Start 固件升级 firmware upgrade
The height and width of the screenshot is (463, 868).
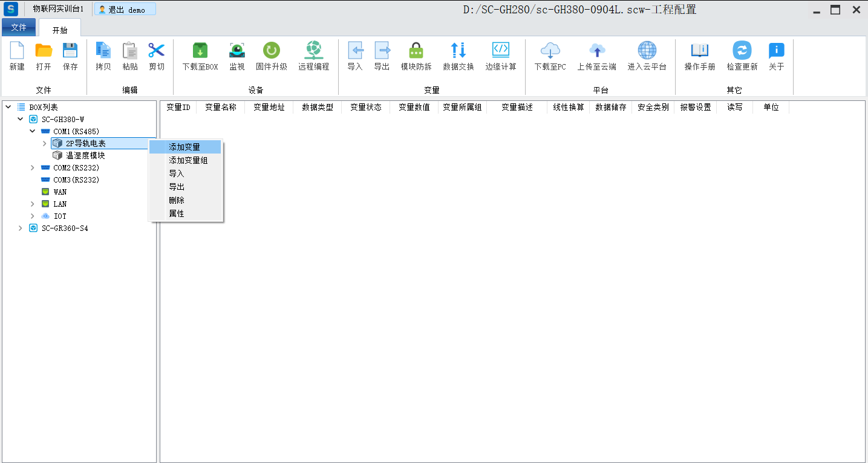[x=271, y=51]
